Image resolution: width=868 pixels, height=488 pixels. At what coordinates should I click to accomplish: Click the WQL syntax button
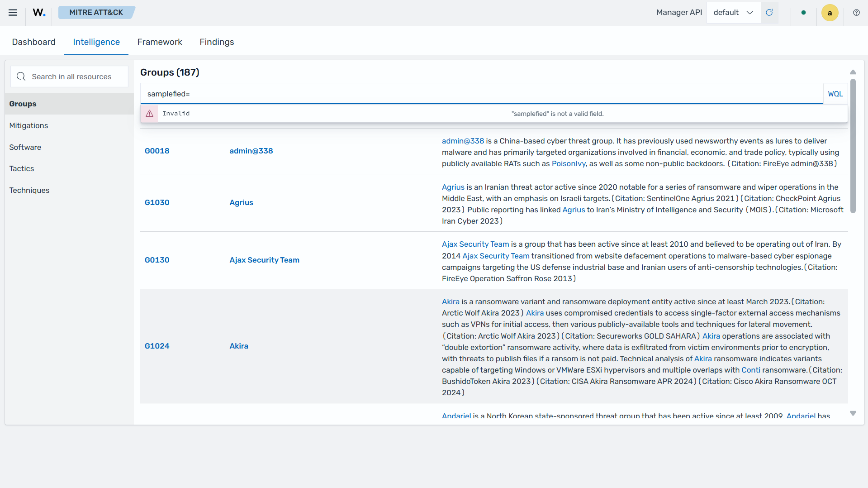(835, 94)
